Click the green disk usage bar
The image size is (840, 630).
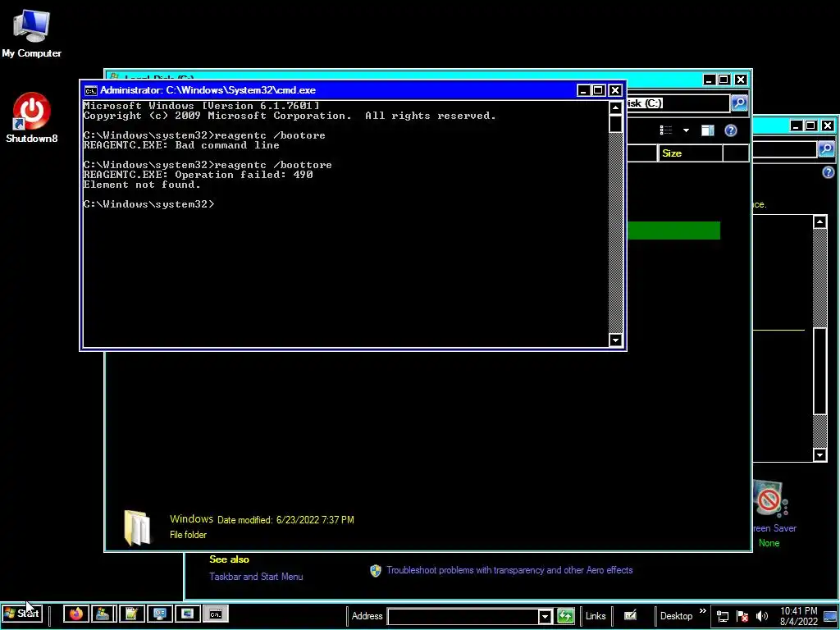tap(673, 231)
